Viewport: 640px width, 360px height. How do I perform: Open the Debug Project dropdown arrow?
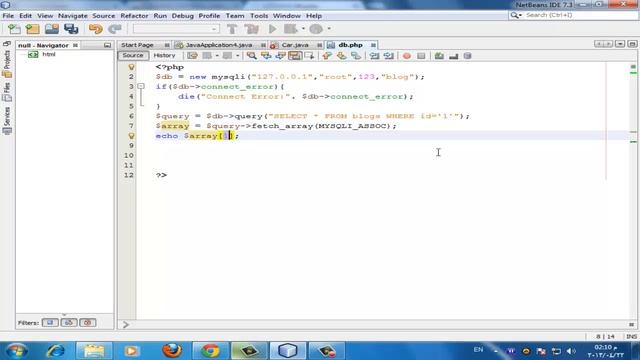303,29
